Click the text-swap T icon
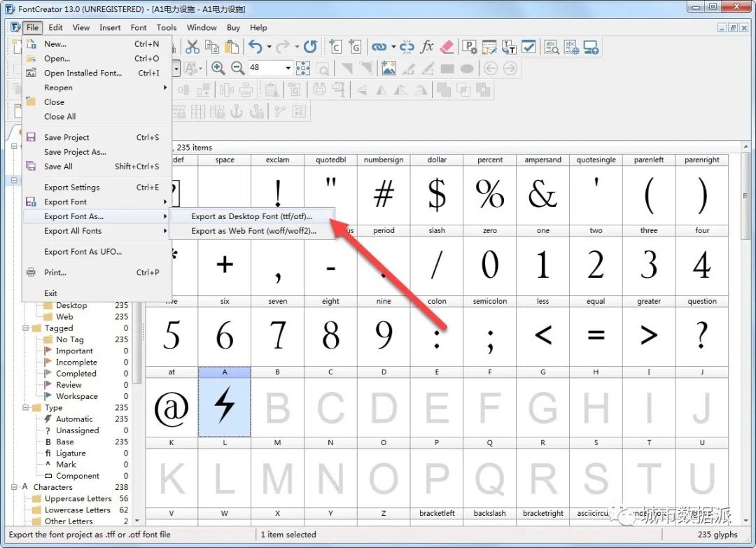Viewport: 756px width, 548px height. click(x=509, y=47)
